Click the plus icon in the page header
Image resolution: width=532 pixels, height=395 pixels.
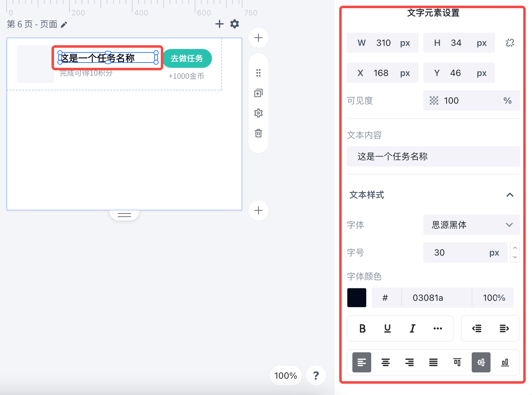(220, 24)
